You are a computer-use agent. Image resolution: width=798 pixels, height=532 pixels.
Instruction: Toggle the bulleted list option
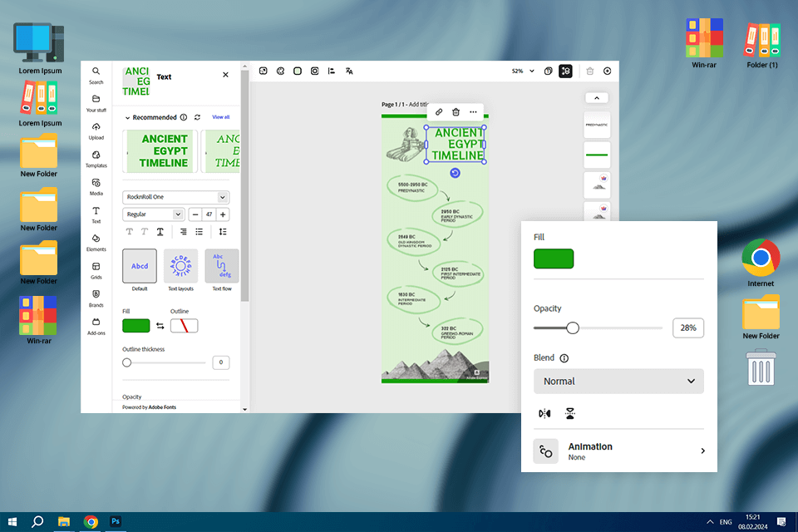tap(199, 232)
